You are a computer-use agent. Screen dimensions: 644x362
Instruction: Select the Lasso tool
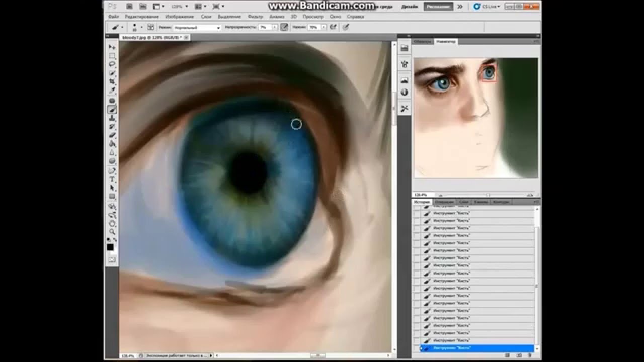[x=112, y=64]
